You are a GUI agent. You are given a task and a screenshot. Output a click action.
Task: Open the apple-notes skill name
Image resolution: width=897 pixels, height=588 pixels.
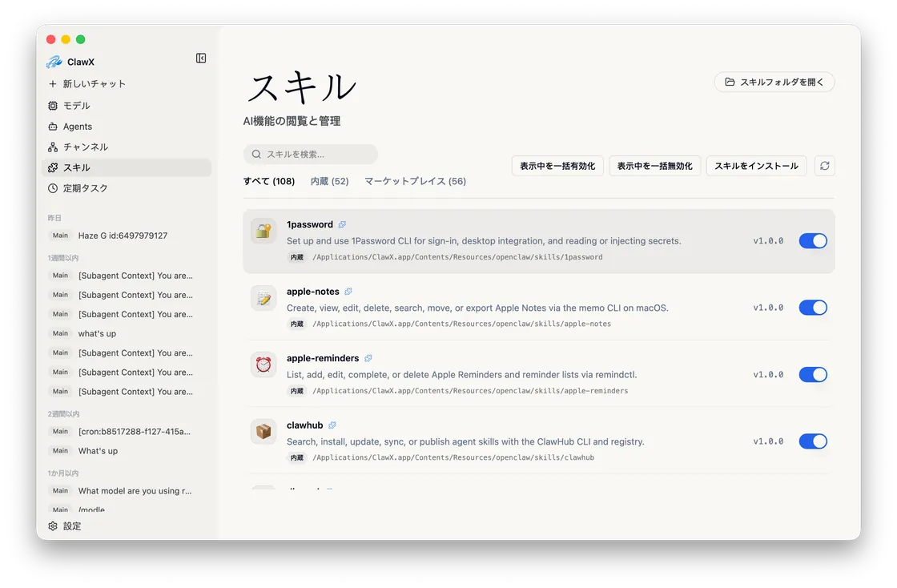(313, 292)
